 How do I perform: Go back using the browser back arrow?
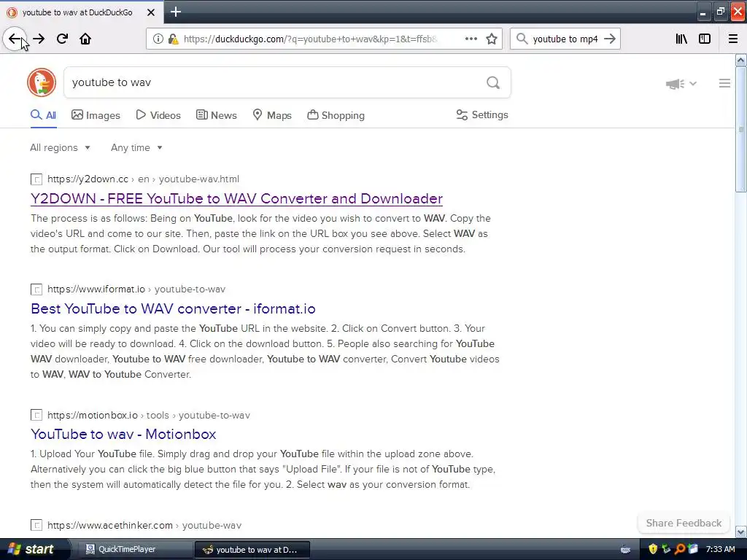(15, 39)
